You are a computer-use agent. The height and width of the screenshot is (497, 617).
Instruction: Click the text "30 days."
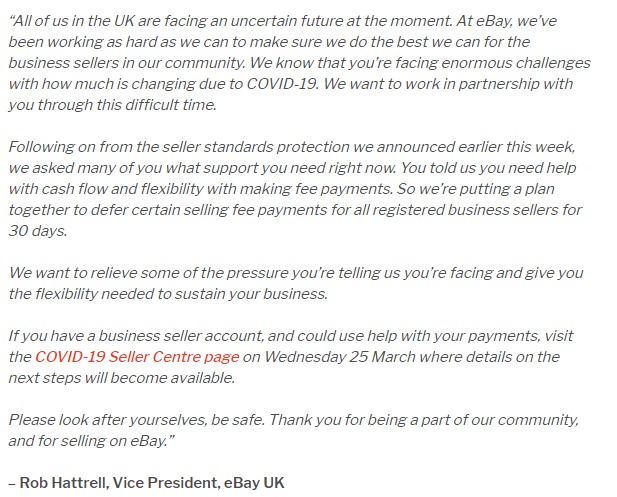[38, 231]
